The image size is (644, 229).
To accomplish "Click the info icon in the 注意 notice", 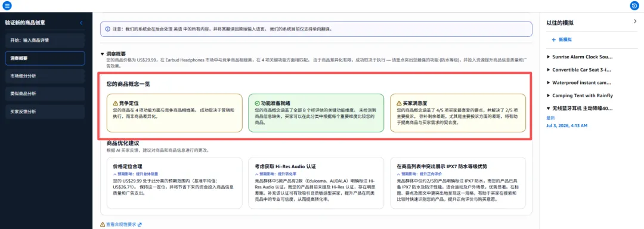I will 107,29.
